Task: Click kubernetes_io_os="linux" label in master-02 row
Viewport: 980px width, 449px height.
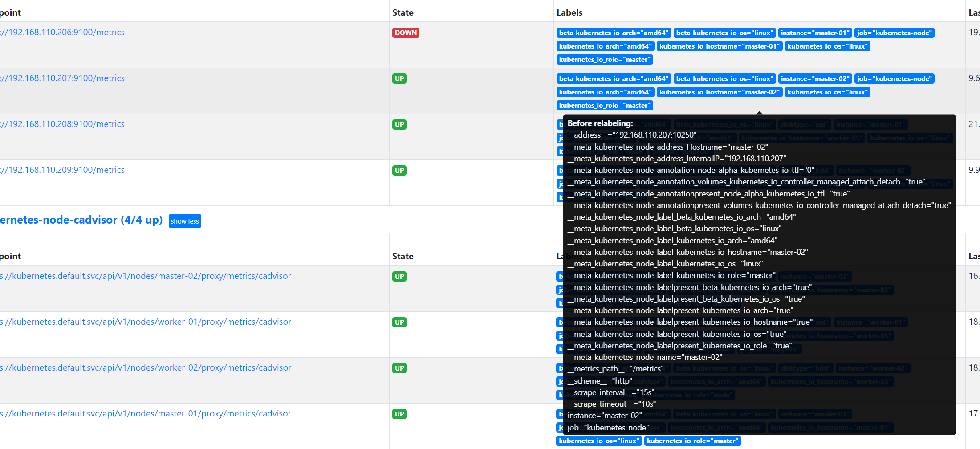Action: 827,92
